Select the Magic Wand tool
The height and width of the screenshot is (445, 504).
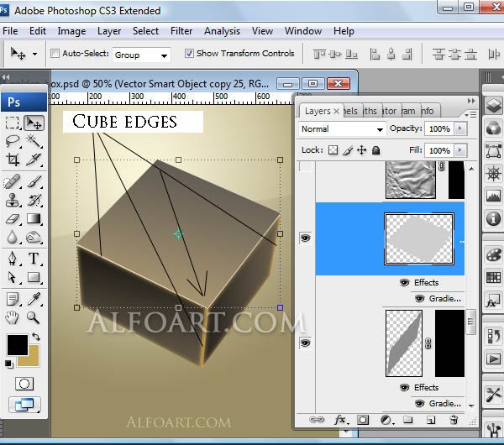[x=34, y=141]
